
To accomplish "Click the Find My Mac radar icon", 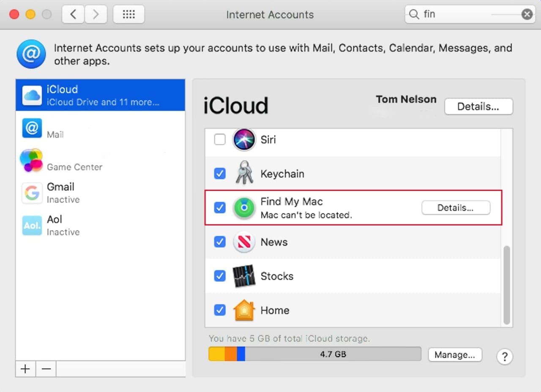I will click(x=244, y=208).
